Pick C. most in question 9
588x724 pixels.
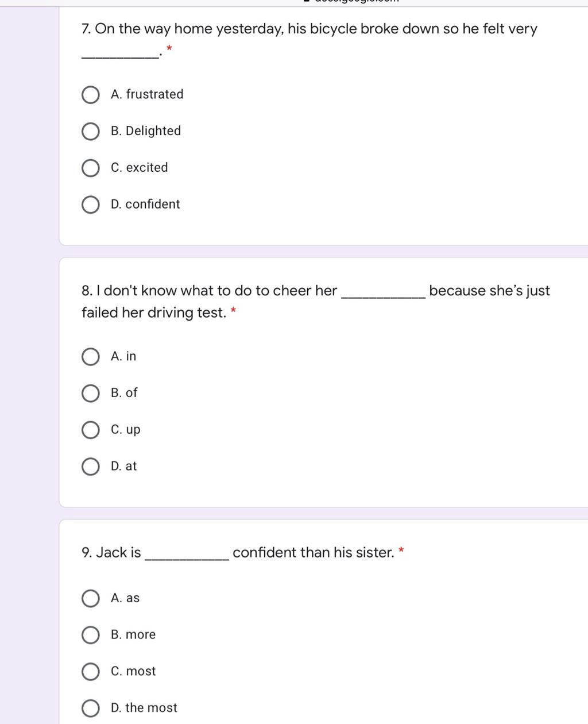[90, 672]
